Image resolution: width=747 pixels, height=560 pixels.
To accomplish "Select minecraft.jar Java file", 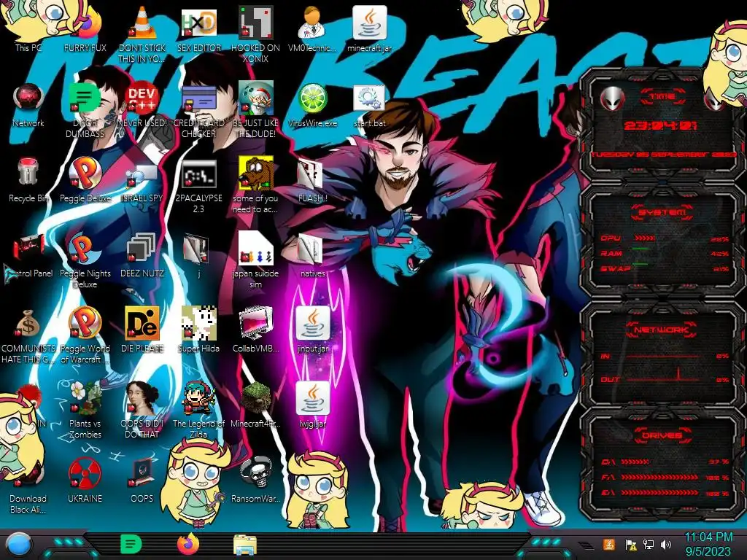I will [x=370, y=28].
